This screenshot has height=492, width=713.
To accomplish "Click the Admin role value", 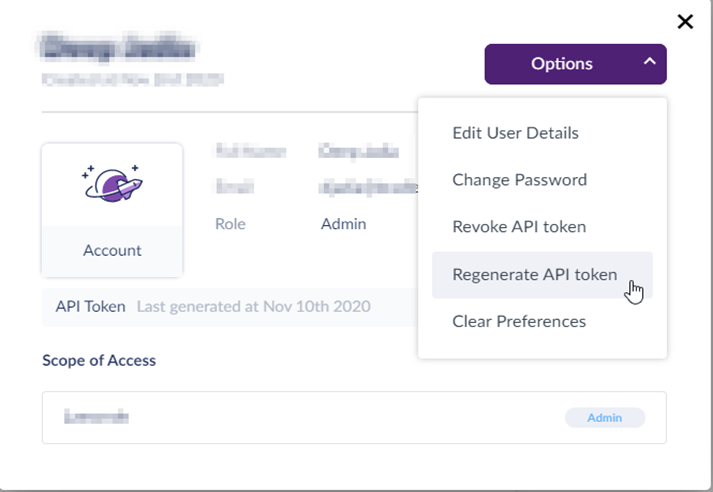I will [343, 224].
